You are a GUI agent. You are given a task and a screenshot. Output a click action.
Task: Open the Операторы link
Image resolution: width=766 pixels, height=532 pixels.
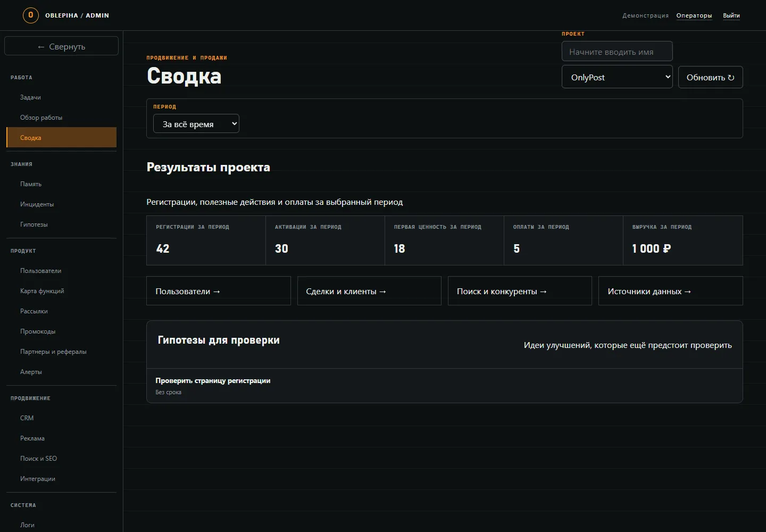pos(694,15)
